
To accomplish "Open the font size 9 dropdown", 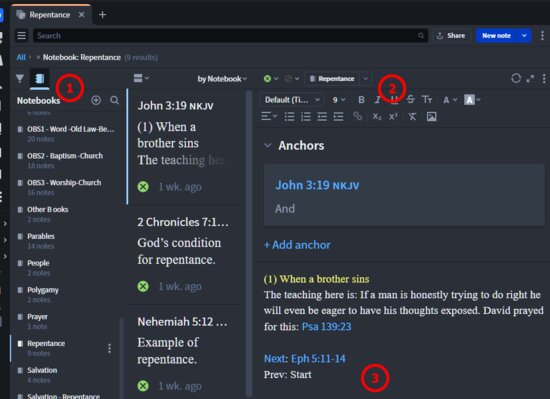I will tap(339, 100).
